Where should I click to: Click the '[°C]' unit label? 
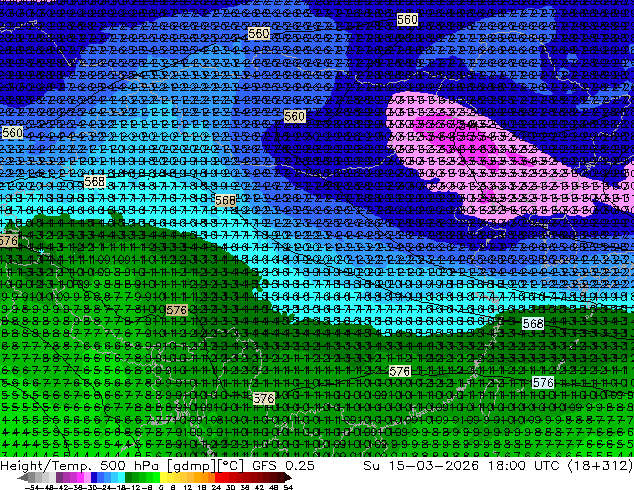tap(231, 466)
